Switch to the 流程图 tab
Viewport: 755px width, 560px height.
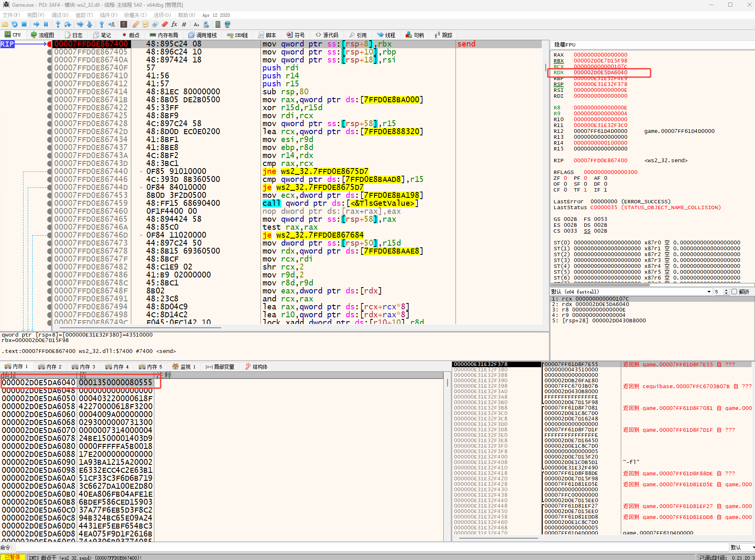point(42,35)
